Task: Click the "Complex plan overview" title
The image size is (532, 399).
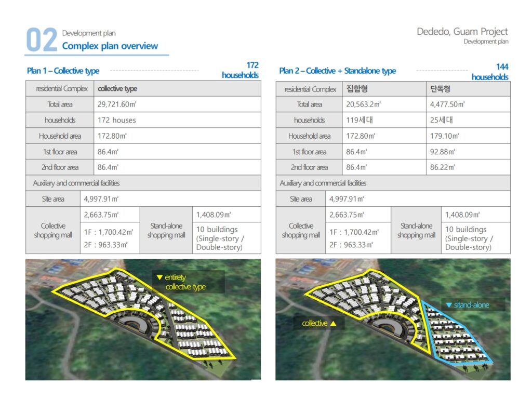Action: point(110,46)
